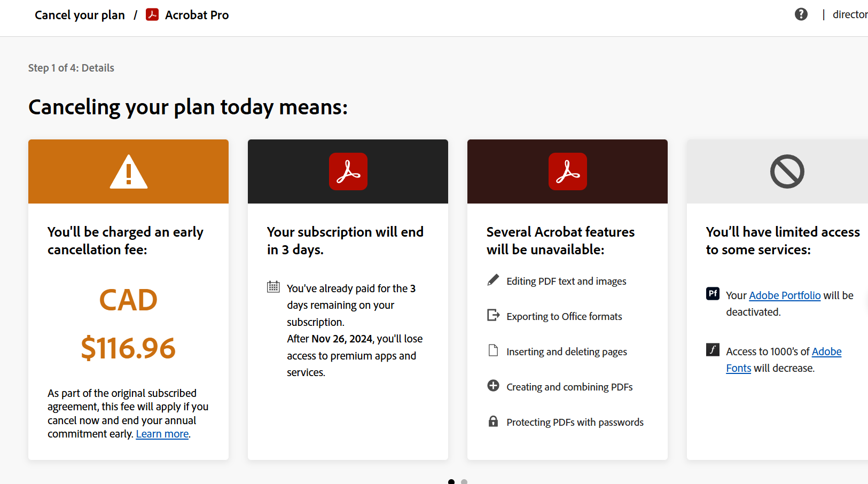The height and width of the screenshot is (484, 868).
Task: Click the Adobe Fonts f icon
Action: click(x=713, y=349)
